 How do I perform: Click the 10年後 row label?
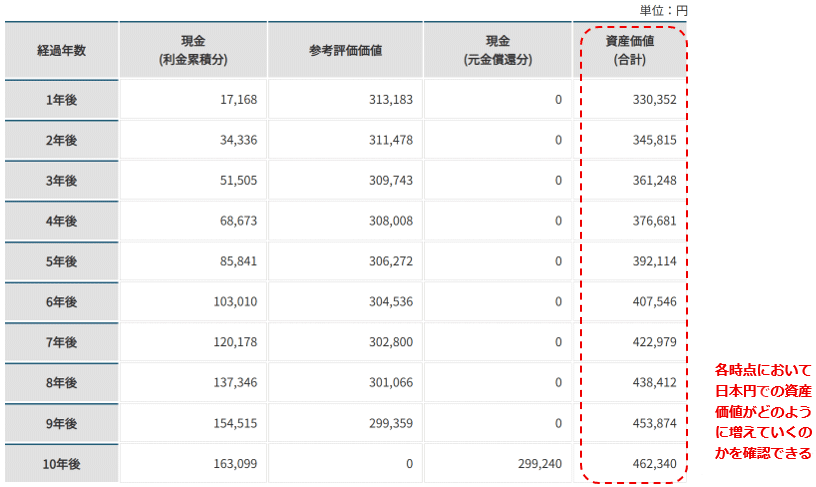click(x=61, y=464)
